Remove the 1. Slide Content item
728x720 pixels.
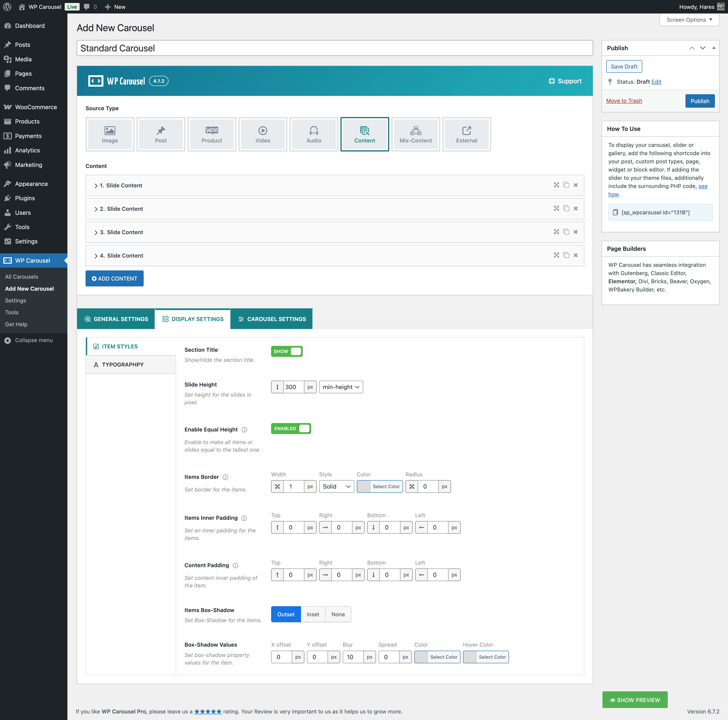[575, 185]
